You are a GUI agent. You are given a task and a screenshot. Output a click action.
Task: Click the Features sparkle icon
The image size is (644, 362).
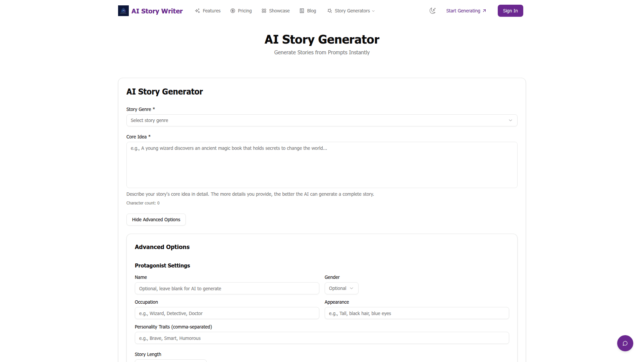[x=198, y=10]
